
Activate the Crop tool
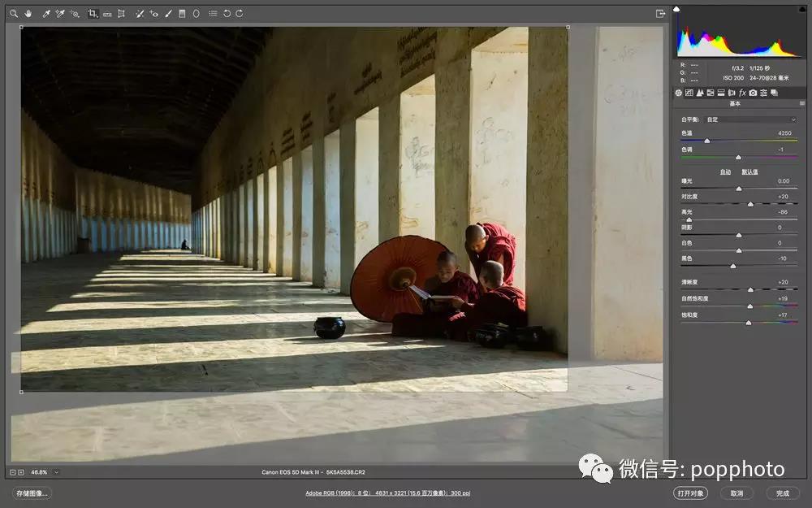click(93, 14)
